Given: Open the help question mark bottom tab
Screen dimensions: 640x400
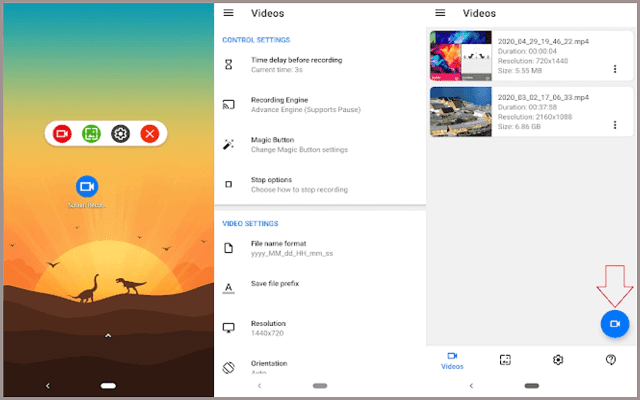Looking at the screenshot, I should pos(611,360).
